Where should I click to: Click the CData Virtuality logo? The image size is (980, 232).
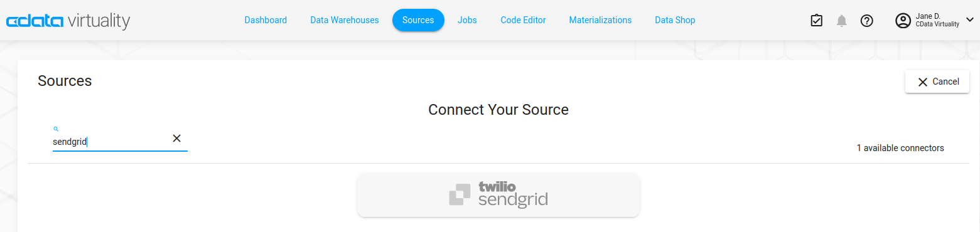(x=68, y=21)
